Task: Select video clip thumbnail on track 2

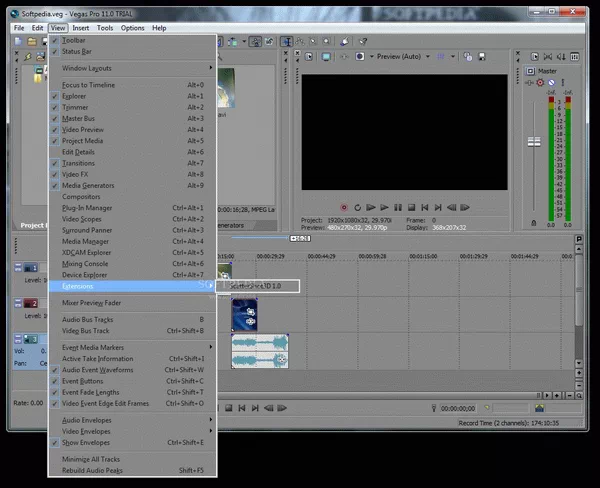Action: (x=245, y=315)
